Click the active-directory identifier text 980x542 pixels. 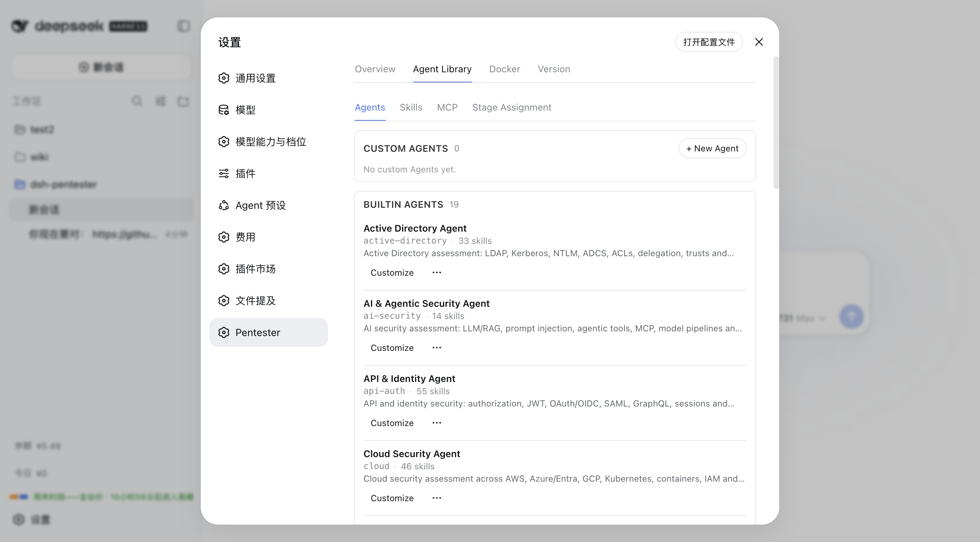coord(405,241)
